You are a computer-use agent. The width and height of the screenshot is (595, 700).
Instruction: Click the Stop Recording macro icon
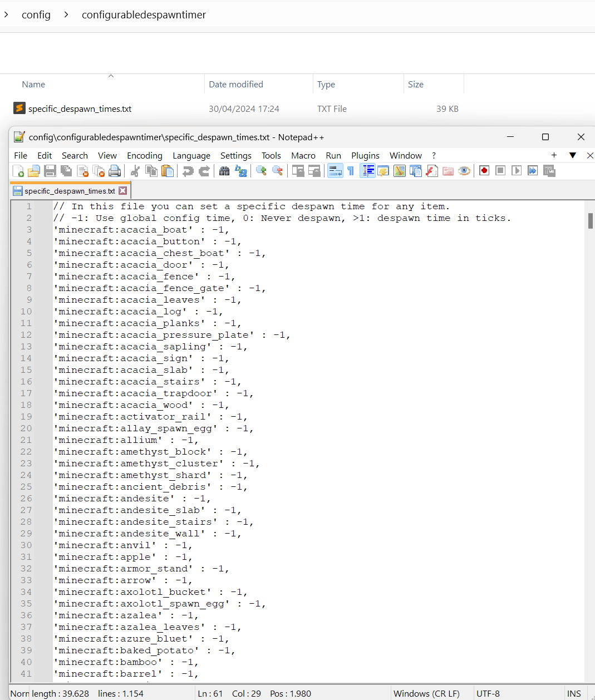coord(500,171)
